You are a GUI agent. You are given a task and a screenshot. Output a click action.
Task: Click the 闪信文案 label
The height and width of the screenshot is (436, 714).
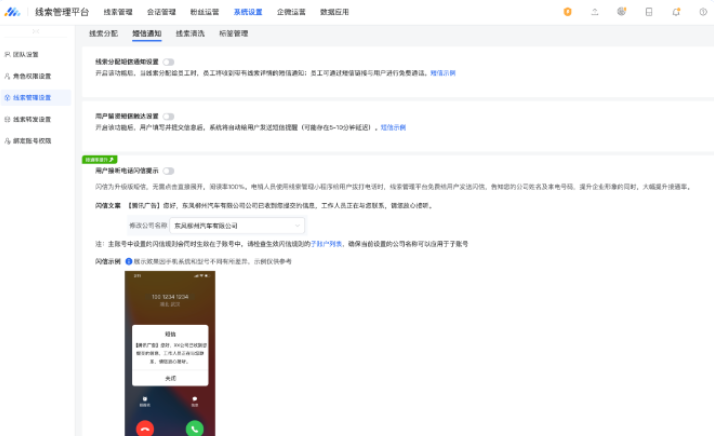coord(108,205)
